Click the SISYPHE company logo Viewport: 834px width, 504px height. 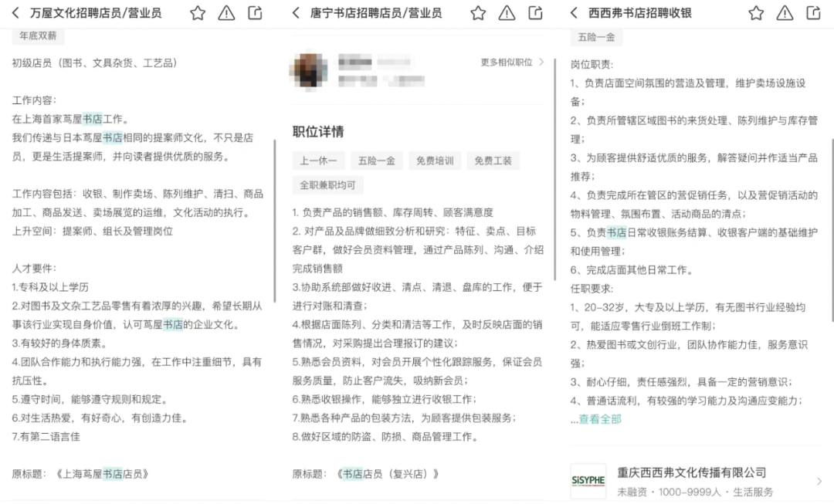click(x=588, y=481)
